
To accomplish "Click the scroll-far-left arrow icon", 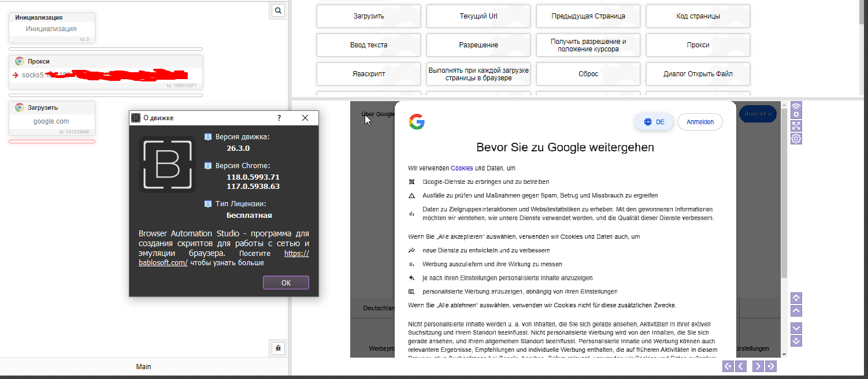I will coord(728,366).
